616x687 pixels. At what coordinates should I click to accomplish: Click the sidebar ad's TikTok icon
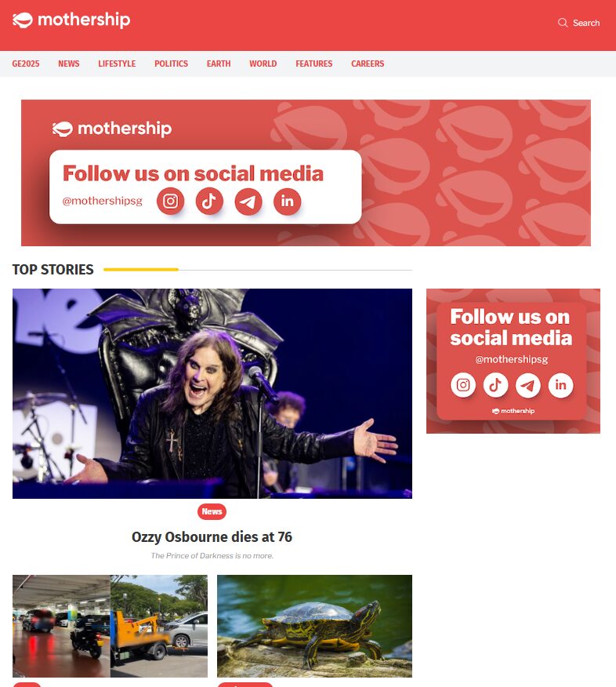(495, 385)
